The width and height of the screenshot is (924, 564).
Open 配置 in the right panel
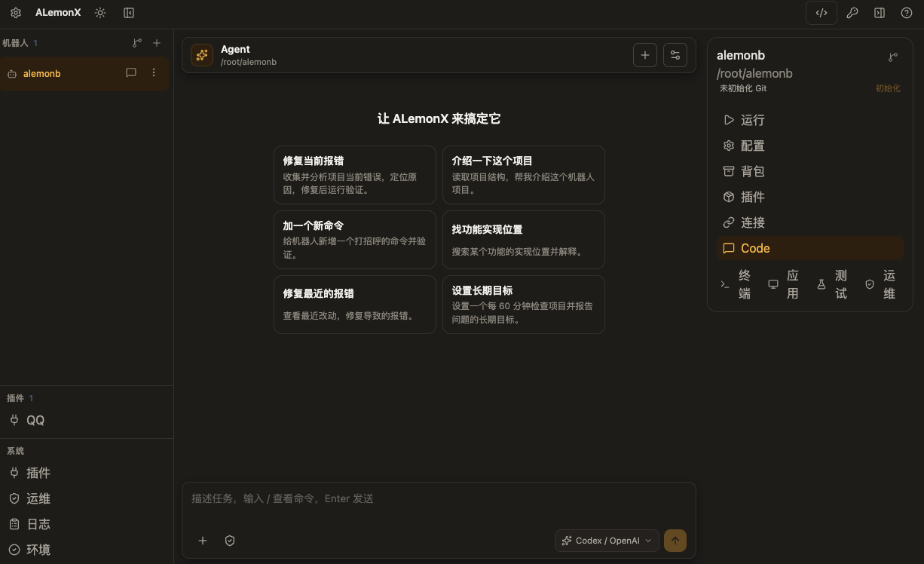[x=810, y=146]
